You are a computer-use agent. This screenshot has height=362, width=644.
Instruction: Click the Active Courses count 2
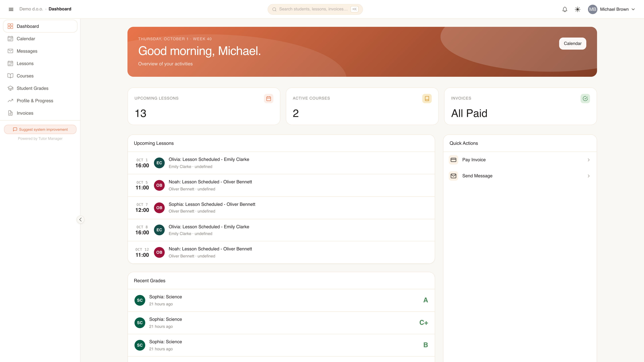296,113
